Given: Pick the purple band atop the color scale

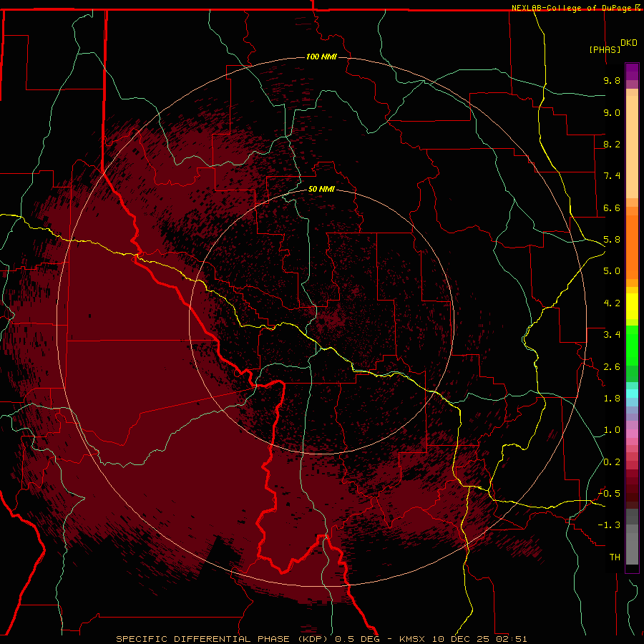Looking at the screenshot, I should [x=632, y=72].
